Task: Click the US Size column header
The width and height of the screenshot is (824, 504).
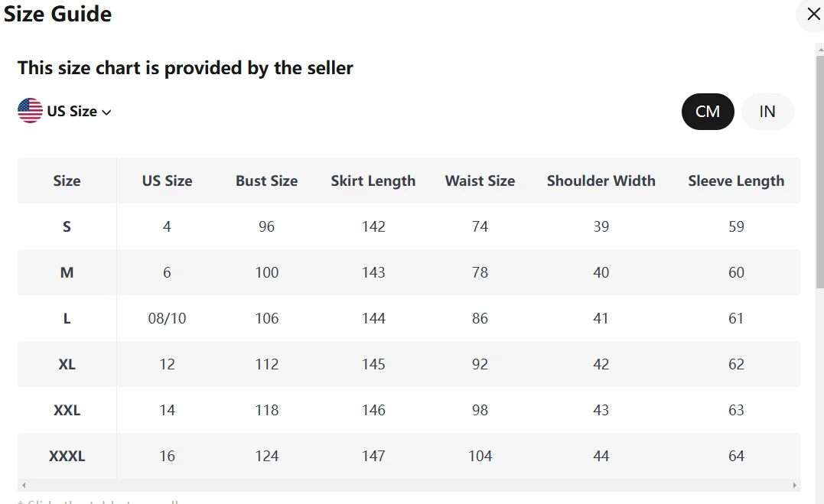Action: (x=167, y=181)
